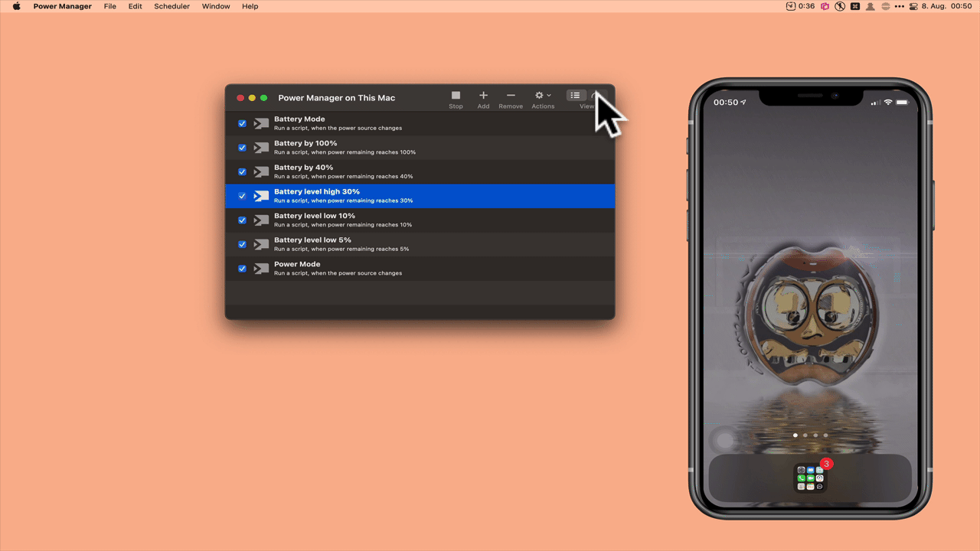Tap the iPhone battery status icon

[903, 103]
